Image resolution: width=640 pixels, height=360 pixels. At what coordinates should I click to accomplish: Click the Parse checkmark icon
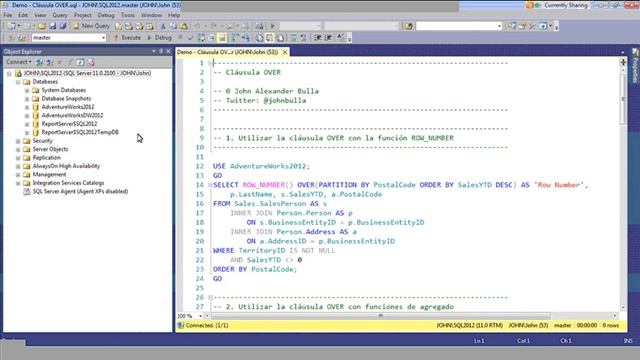tap(190, 38)
